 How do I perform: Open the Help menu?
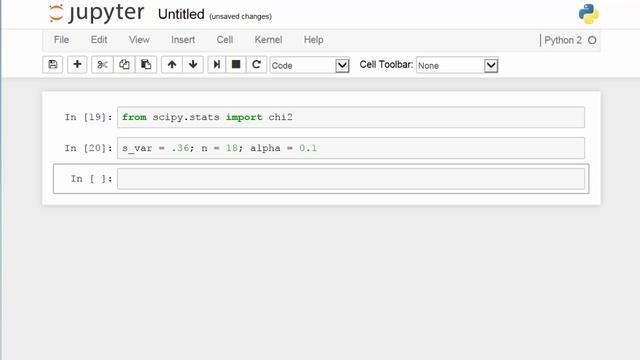(313, 40)
